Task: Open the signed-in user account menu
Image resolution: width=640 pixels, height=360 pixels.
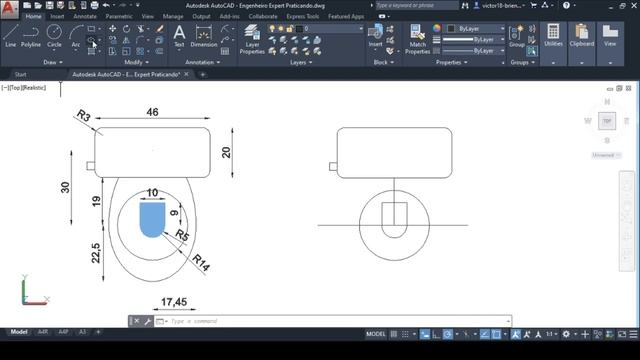Action: [500, 5]
